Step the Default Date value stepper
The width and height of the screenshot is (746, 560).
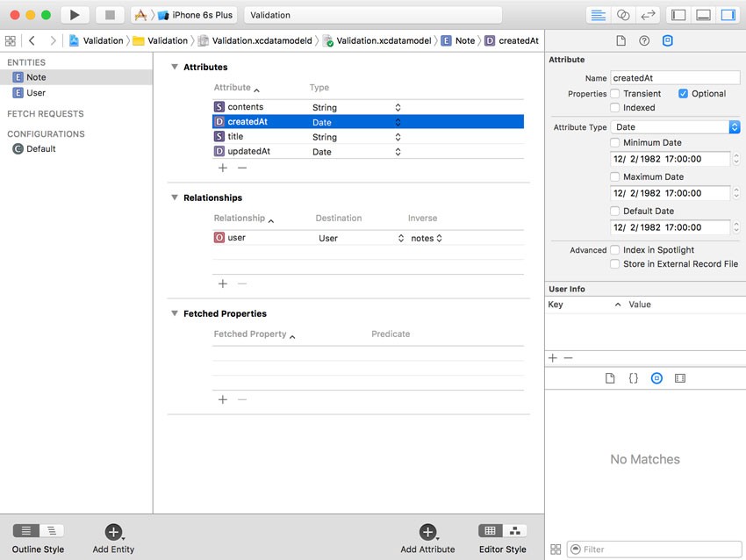[736, 227]
